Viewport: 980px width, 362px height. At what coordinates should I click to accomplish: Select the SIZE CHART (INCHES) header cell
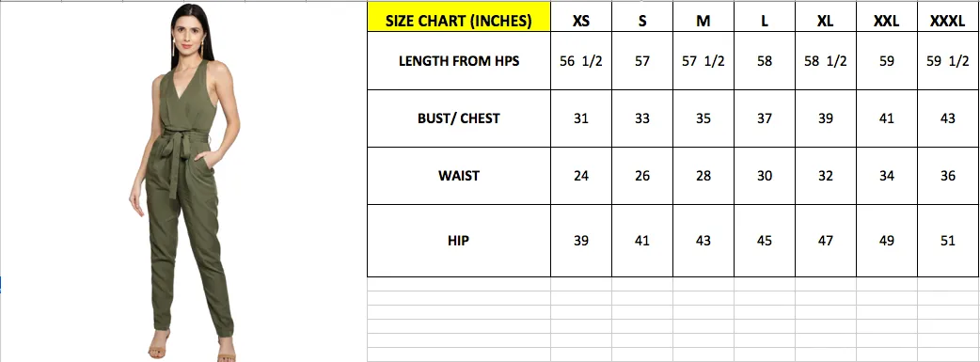pyautogui.click(x=459, y=17)
